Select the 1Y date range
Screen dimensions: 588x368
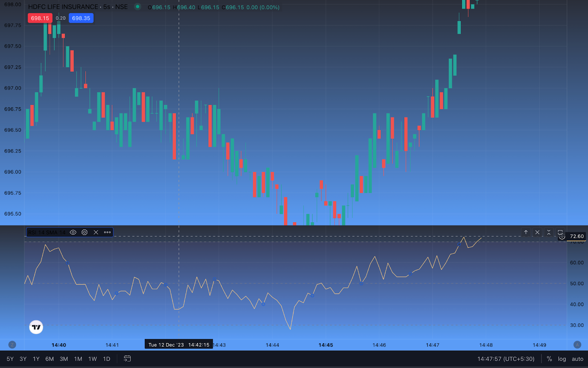pyautogui.click(x=36, y=359)
